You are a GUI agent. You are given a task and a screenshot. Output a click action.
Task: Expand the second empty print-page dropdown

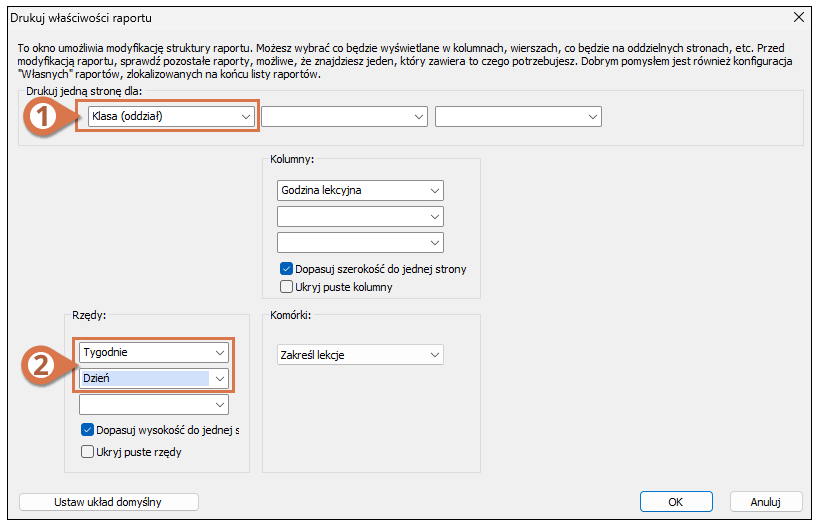pyautogui.click(x=344, y=116)
